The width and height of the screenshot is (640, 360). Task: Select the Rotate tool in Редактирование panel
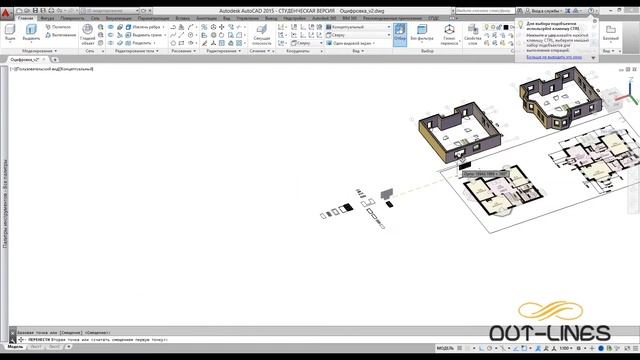(222, 35)
